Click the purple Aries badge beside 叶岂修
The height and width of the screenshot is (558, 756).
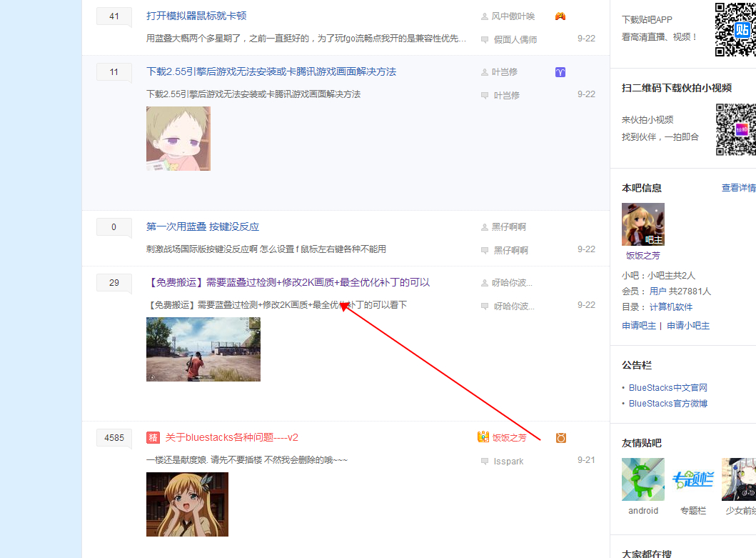tap(560, 72)
